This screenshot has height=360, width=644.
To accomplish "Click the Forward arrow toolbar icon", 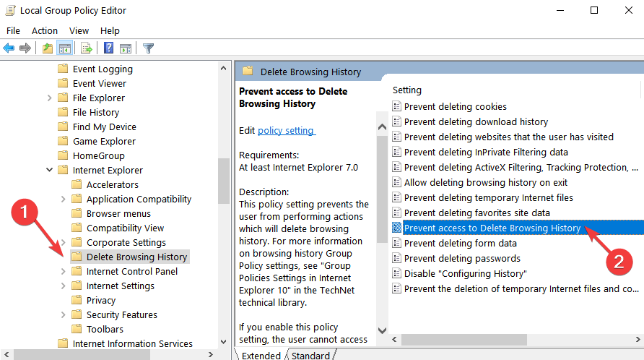I will tap(25, 48).
